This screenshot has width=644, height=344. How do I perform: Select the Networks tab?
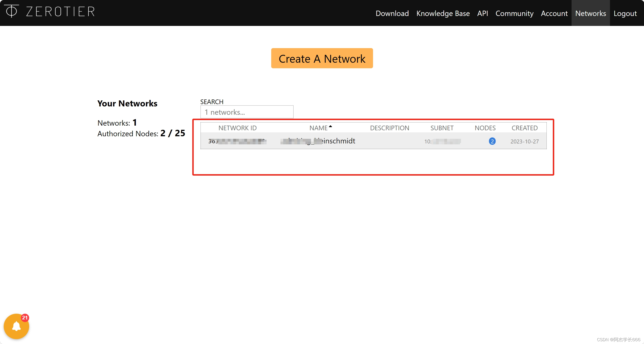(x=590, y=13)
